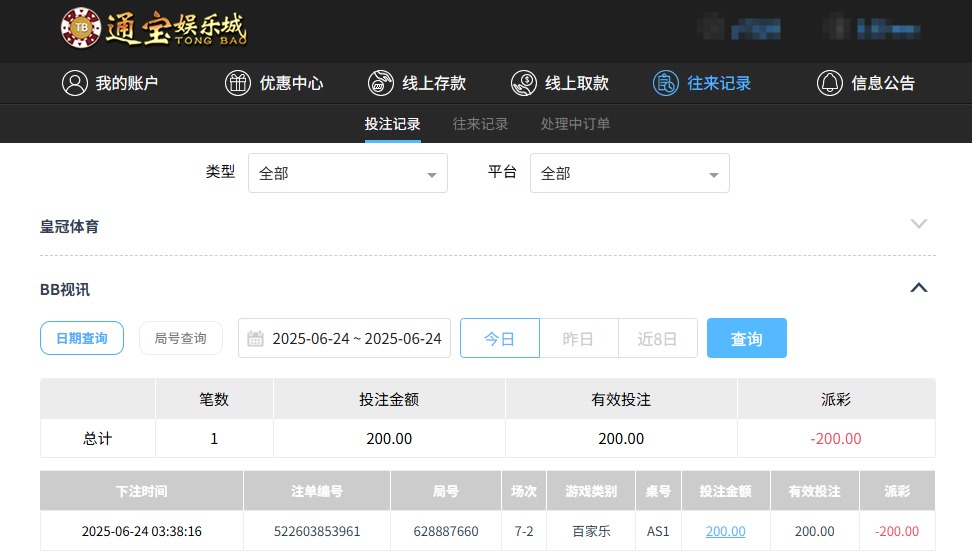Image resolution: width=972 pixels, height=560 pixels.
Task: Click the 百家乐 game type cell
Action: pyautogui.click(x=591, y=531)
